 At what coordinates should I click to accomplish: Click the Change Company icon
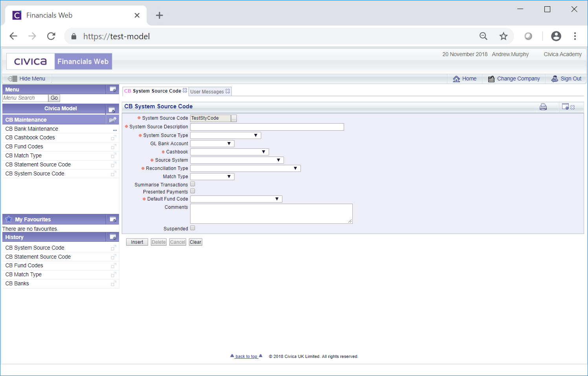(491, 79)
